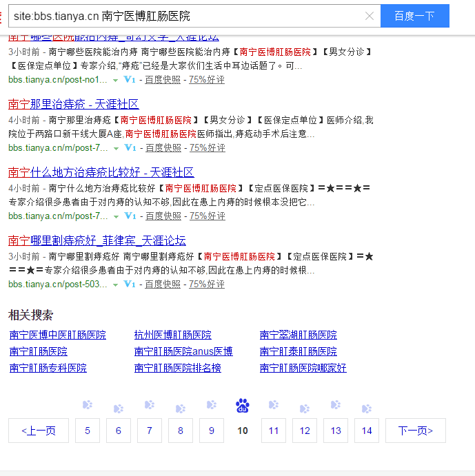Click V1 icon of 南宁什么地方治痔疮比较好 result
Screen dimensions: 475x476
pyautogui.click(x=130, y=216)
